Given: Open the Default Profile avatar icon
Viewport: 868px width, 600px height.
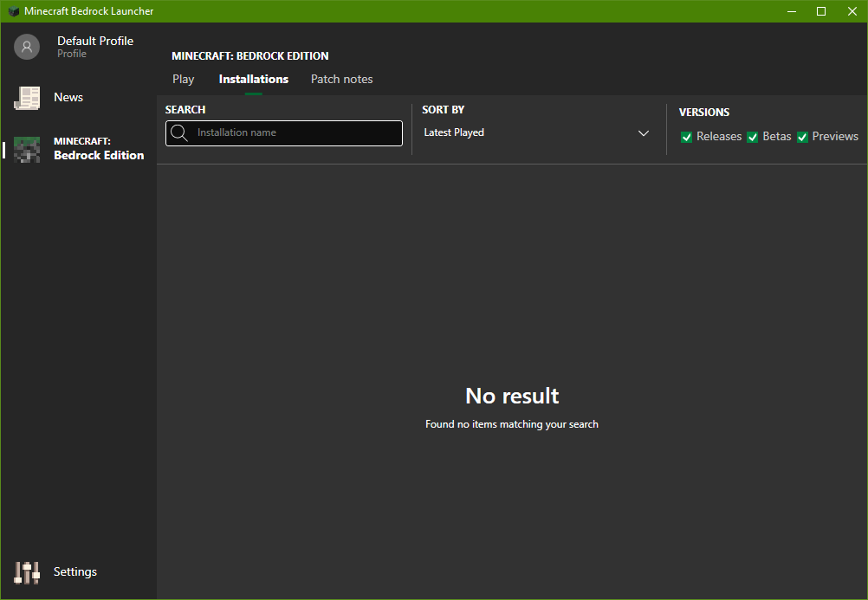Looking at the screenshot, I should (27, 47).
